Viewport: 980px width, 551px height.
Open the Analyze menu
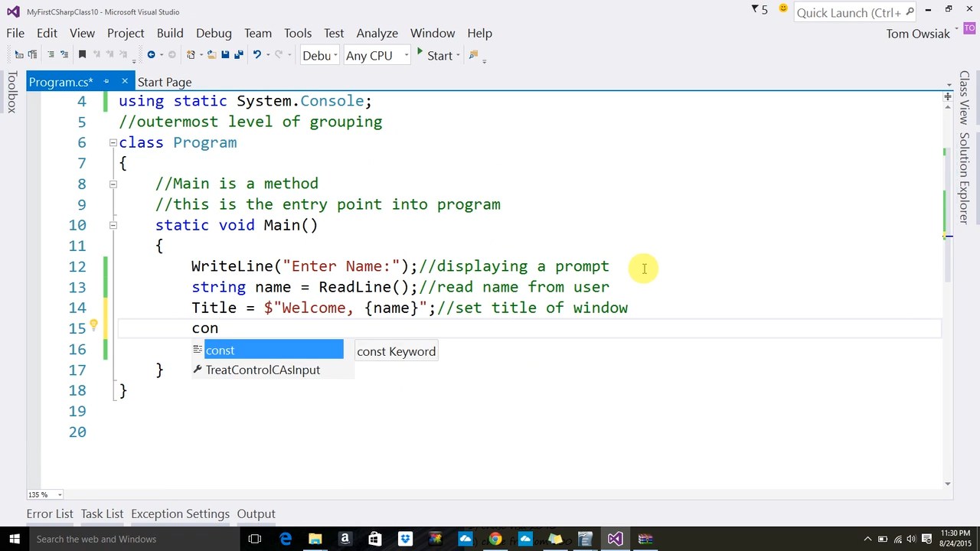pyautogui.click(x=377, y=33)
